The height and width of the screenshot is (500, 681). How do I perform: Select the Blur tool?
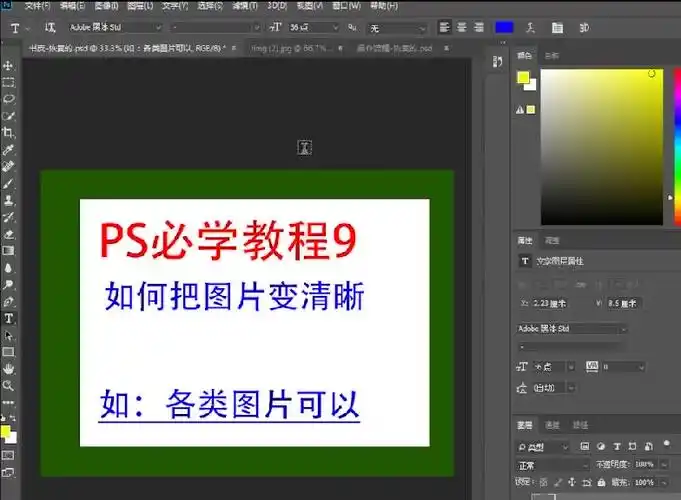[x=8, y=268]
